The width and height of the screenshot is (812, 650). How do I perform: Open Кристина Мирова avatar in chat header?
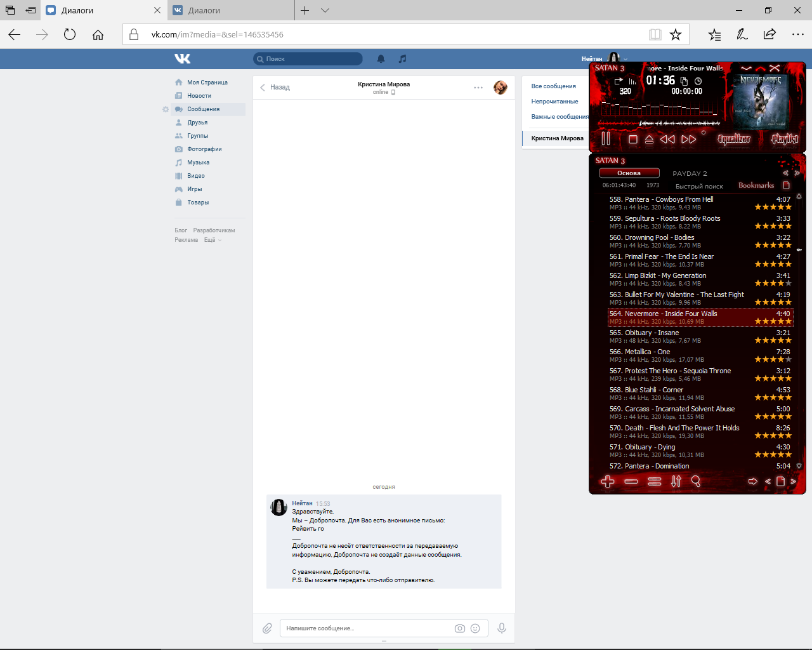point(501,88)
